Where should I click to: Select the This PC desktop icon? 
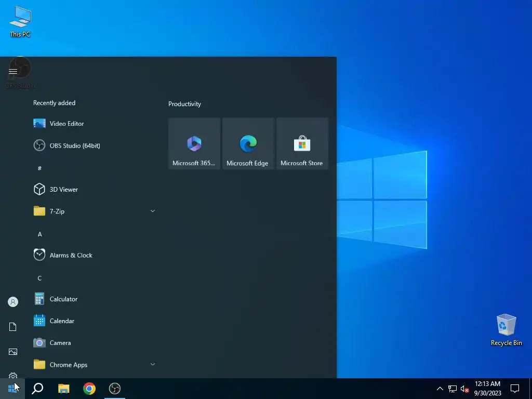point(20,21)
